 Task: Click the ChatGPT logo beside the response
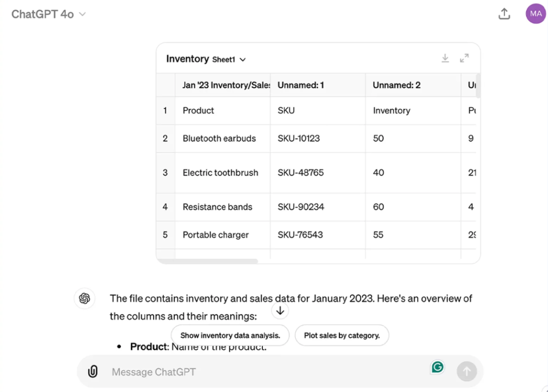tap(85, 299)
